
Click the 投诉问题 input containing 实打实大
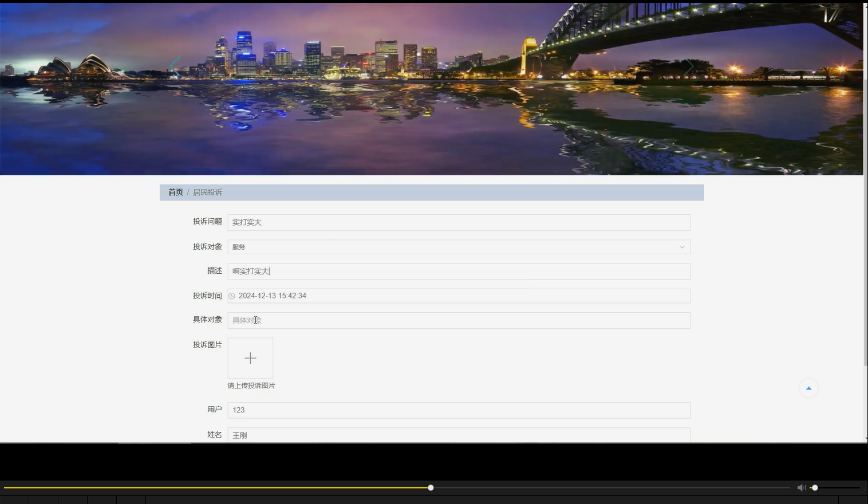(458, 222)
